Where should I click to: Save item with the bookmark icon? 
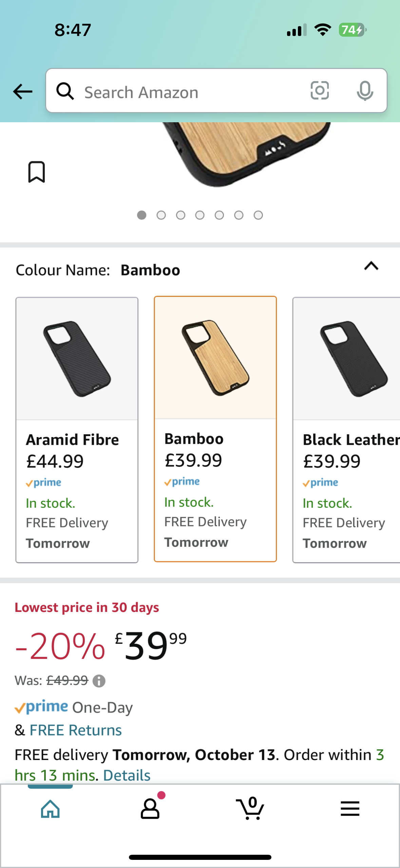click(x=36, y=172)
